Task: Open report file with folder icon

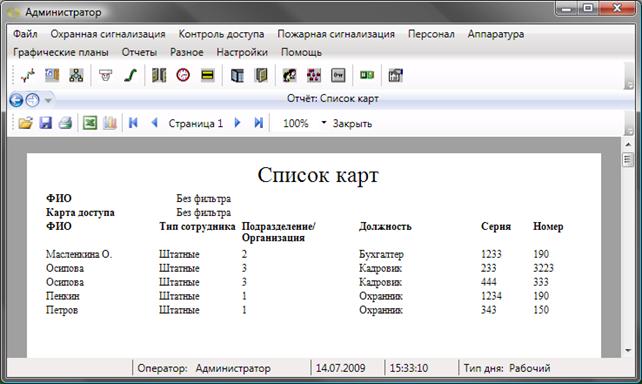Action: pos(25,123)
